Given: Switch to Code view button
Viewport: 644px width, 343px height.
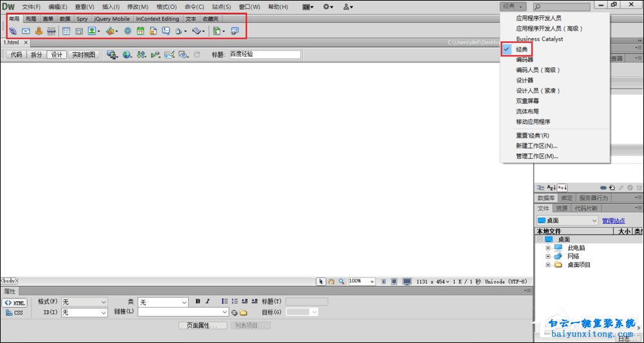Looking at the screenshot, I should pyautogui.click(x=17, y=55).
